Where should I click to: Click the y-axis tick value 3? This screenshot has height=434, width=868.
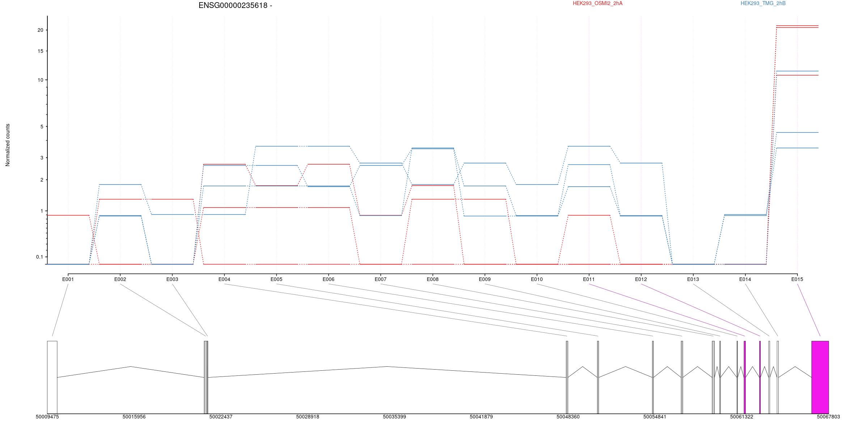(x=42, y=158)
